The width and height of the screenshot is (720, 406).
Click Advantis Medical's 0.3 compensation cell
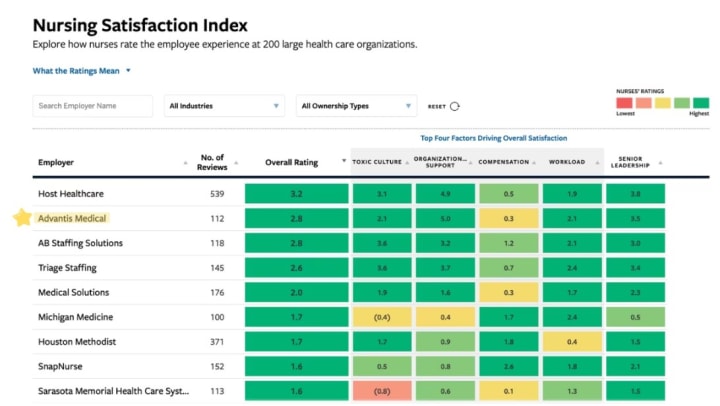pos(509,218)
